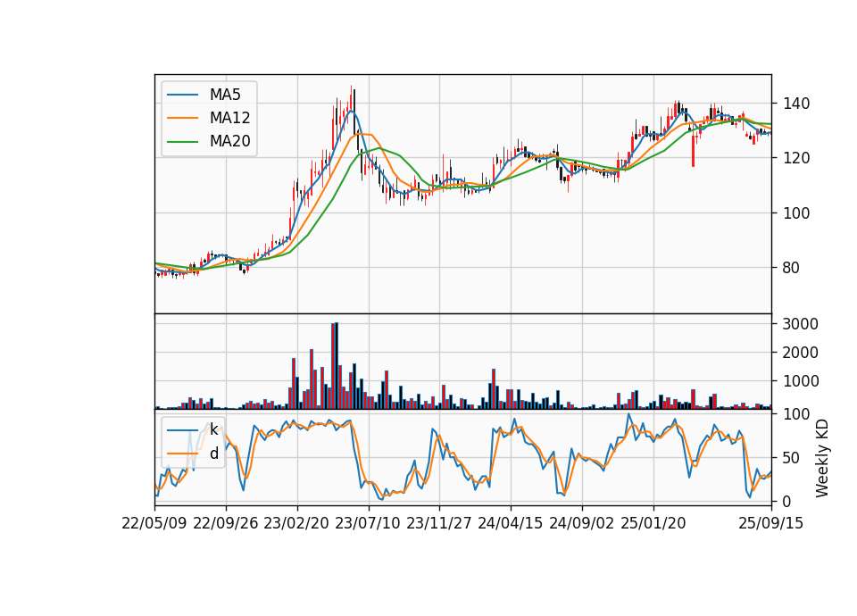This screenshot has width=857, height=616.
Task: Click the 'd' legend entry in KD panel
Action: click(x=213, y=454)
